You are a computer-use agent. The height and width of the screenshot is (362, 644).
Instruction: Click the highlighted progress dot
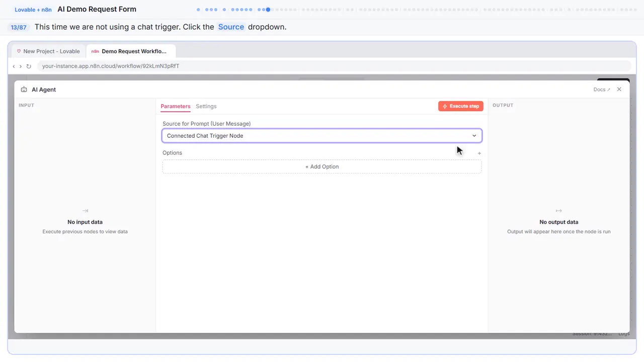pyautogui.click(x=268, y=10)
